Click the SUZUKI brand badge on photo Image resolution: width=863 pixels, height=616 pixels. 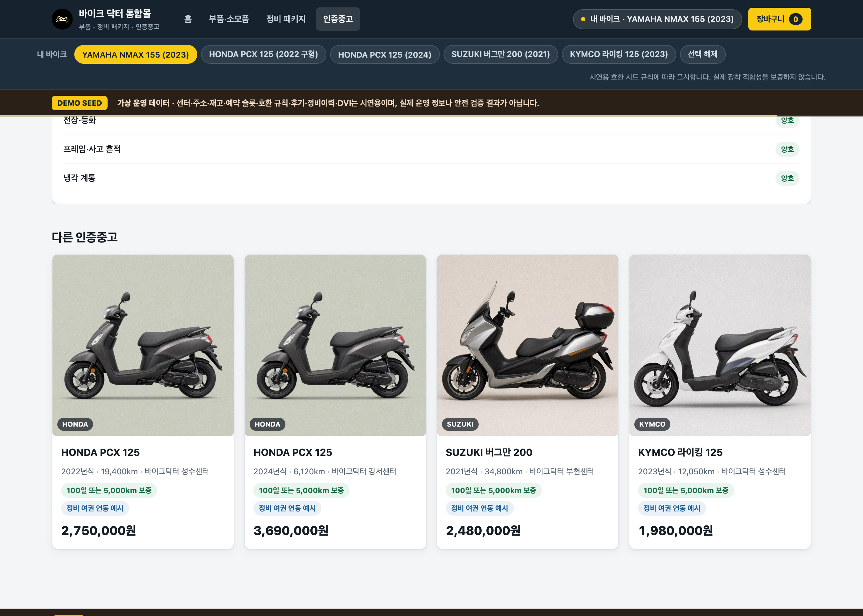[460, 424]
